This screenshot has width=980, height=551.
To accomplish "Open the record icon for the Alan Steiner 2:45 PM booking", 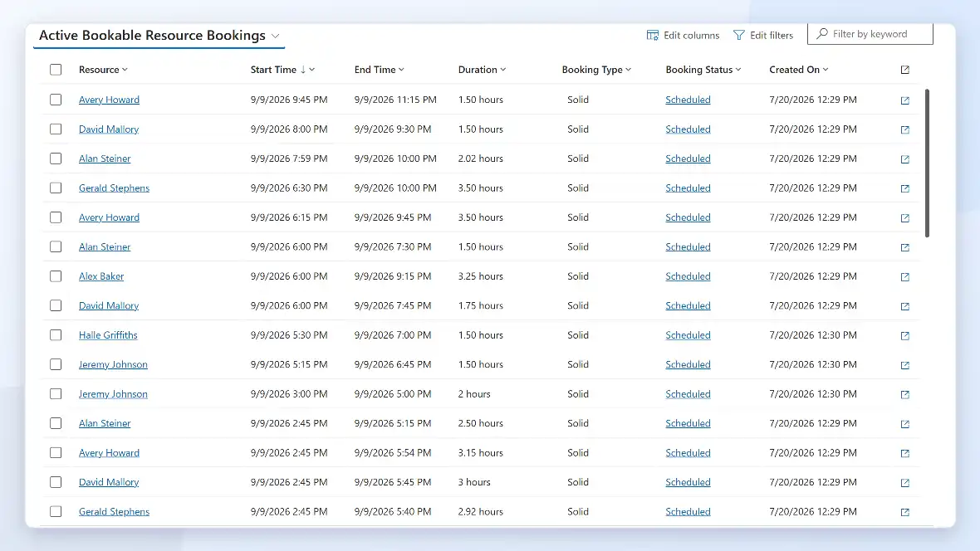I will [x=904, y=423].
